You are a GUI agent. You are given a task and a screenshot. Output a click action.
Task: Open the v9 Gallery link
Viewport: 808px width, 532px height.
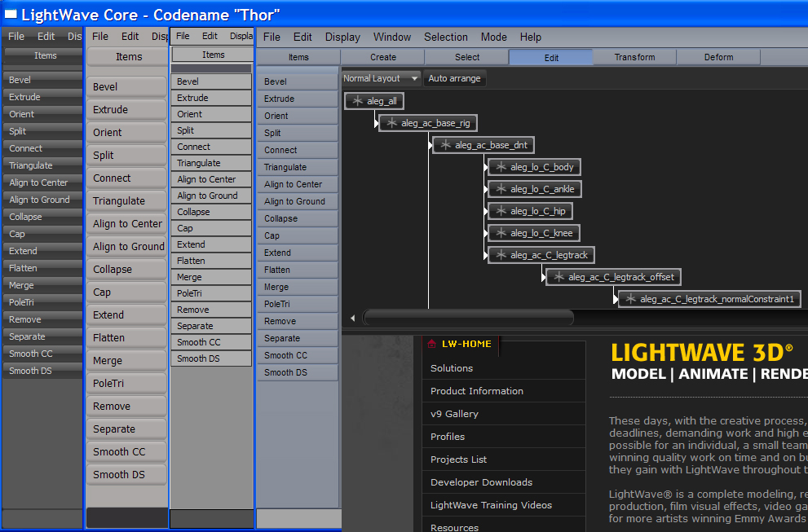[x=454, y=414]
